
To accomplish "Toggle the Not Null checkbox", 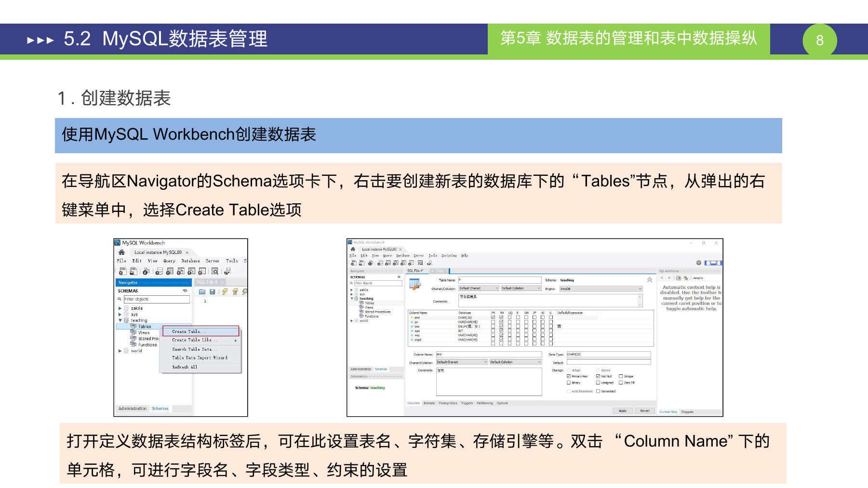I will 598,376.
